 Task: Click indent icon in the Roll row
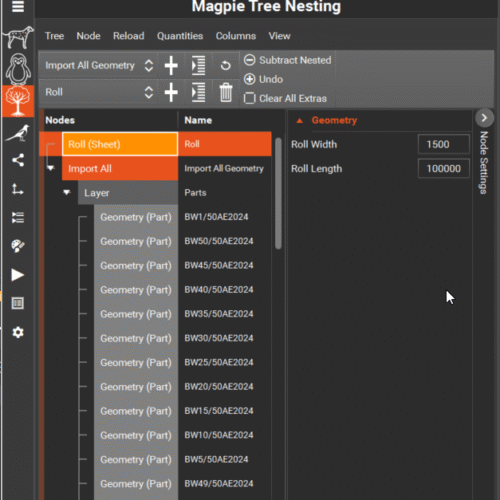198,92
